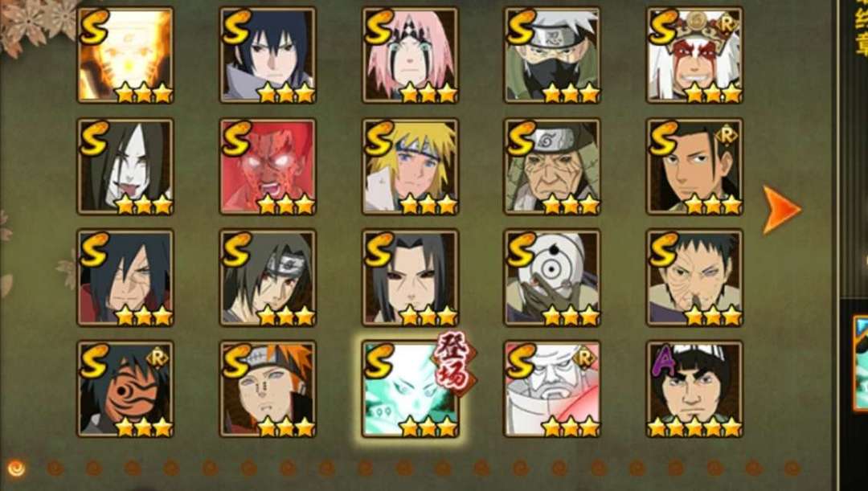Select the Itachi portrait with headband

tap(268, 277)
